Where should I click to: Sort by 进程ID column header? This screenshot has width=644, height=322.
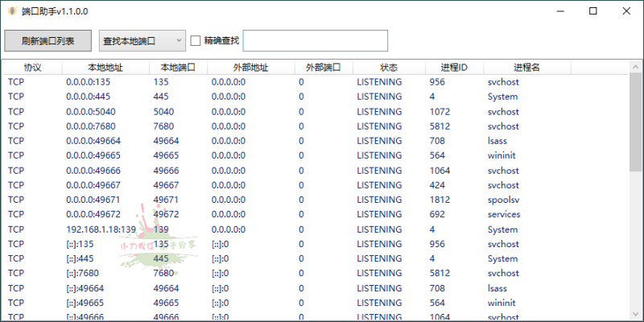click(x=454, y=68)
